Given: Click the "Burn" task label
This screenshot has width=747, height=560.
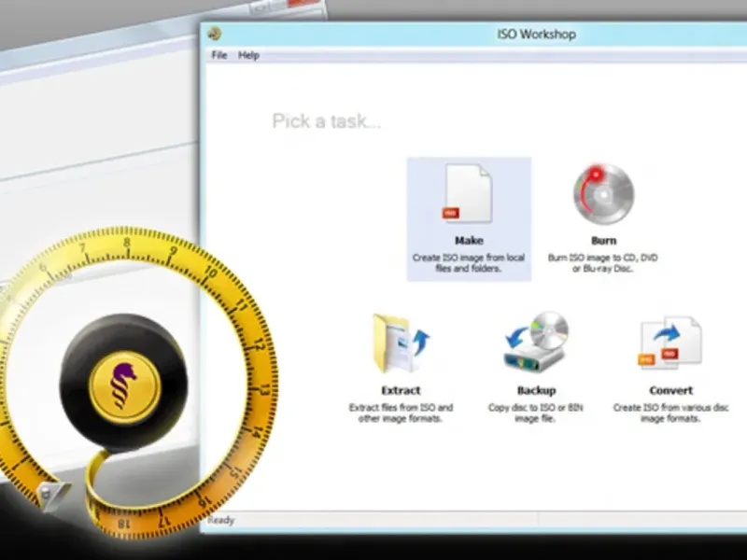Looking at the screenshot, I should click(603, 241).
